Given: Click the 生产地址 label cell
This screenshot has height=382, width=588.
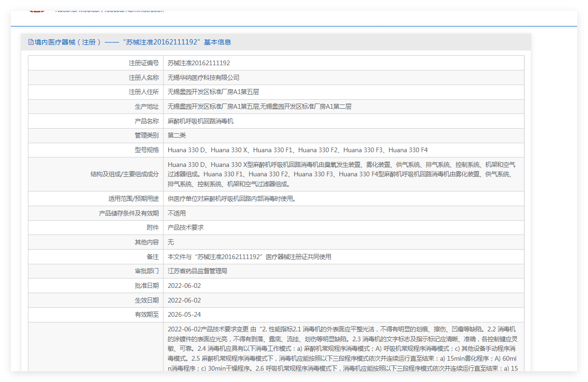Looking at the screenshot, I should click(x=96, y=107).
